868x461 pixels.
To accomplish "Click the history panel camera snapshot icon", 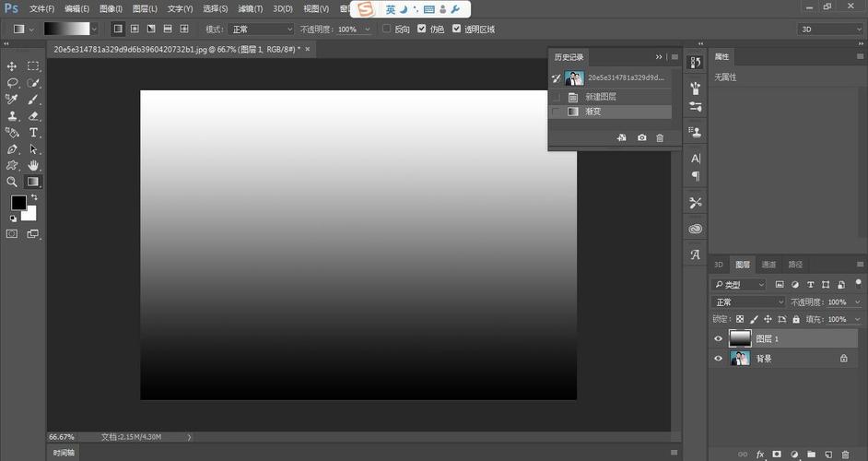I will coord(641,137).
